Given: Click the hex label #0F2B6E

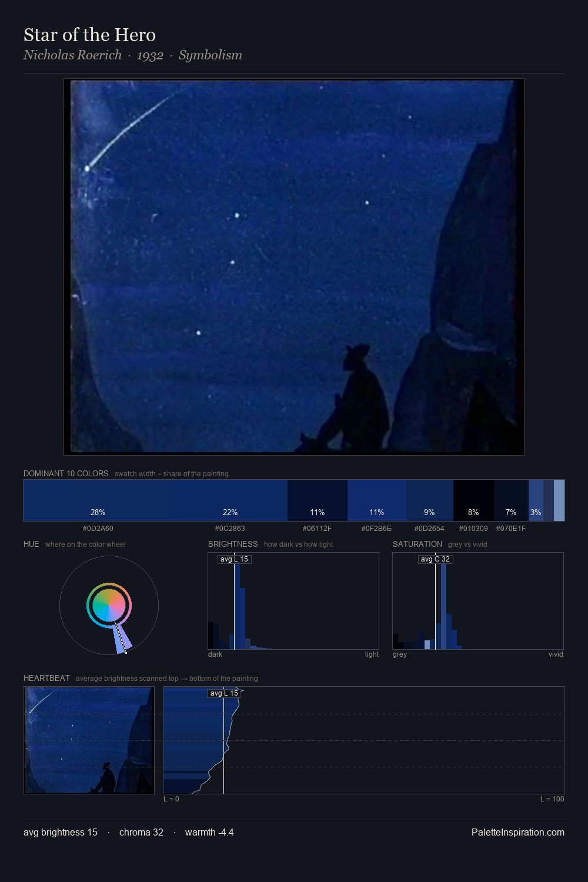Looking at the screenshot, I should (377, 529).
